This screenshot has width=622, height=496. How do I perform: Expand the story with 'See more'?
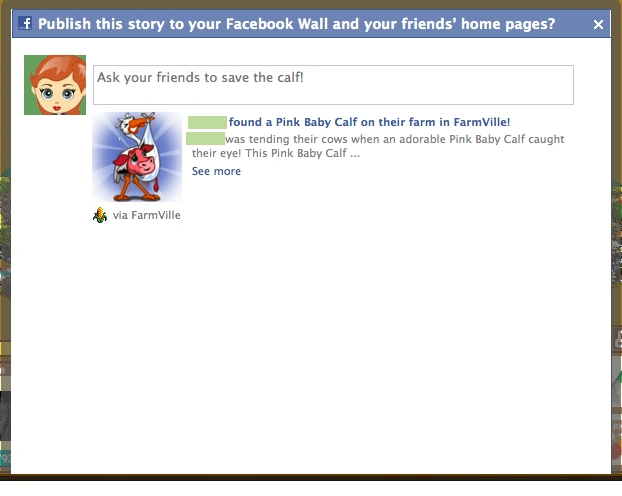pyautogui.click(x=216, y=171)
